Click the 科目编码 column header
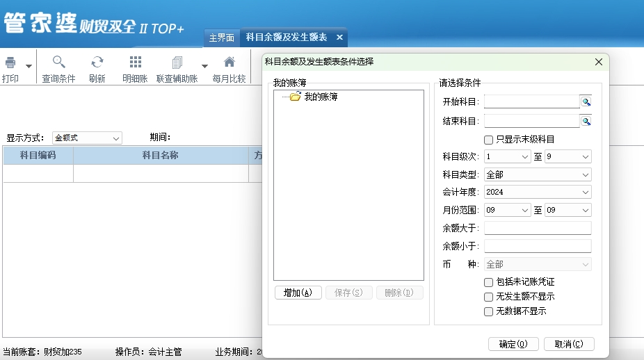 [38, 155]
